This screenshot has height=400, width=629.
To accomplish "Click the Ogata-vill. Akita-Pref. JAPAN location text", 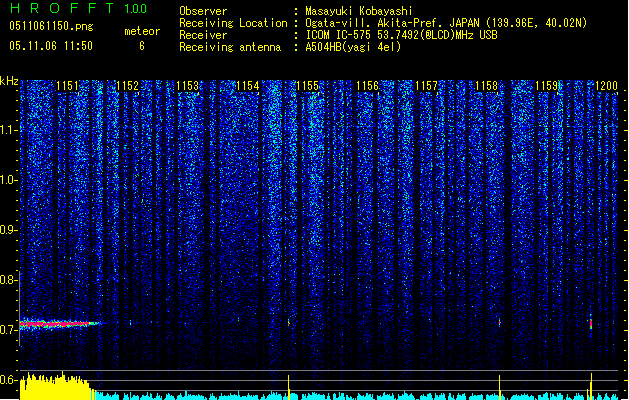I will coord(446,23).
